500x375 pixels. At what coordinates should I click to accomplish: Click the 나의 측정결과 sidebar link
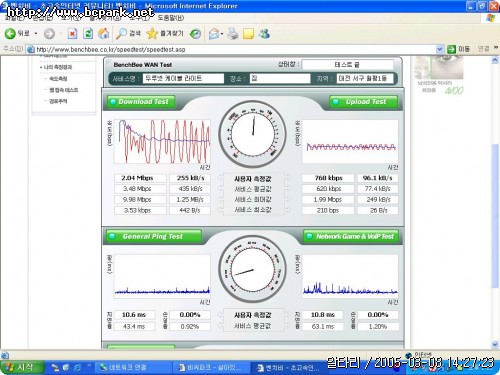(58, 67)
